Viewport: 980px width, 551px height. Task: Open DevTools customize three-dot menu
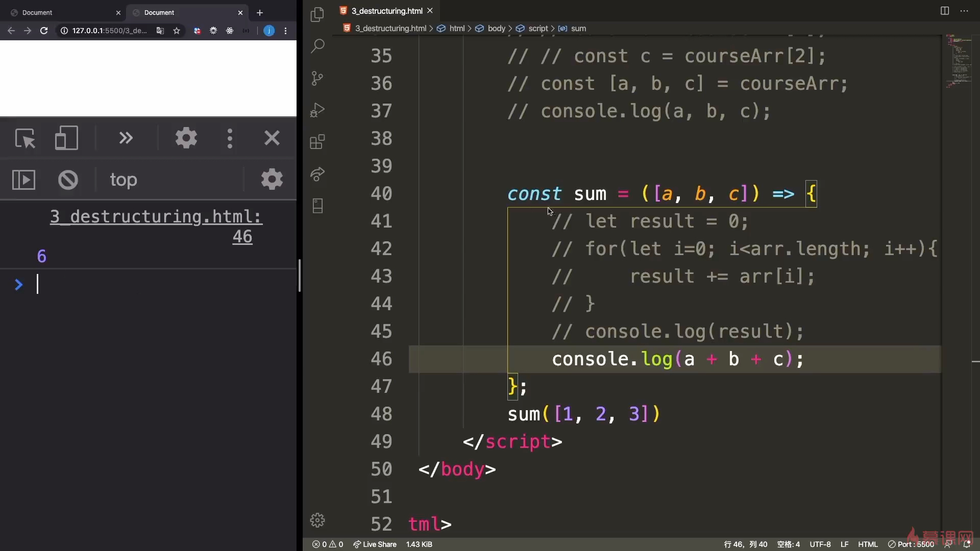[230, 138]
